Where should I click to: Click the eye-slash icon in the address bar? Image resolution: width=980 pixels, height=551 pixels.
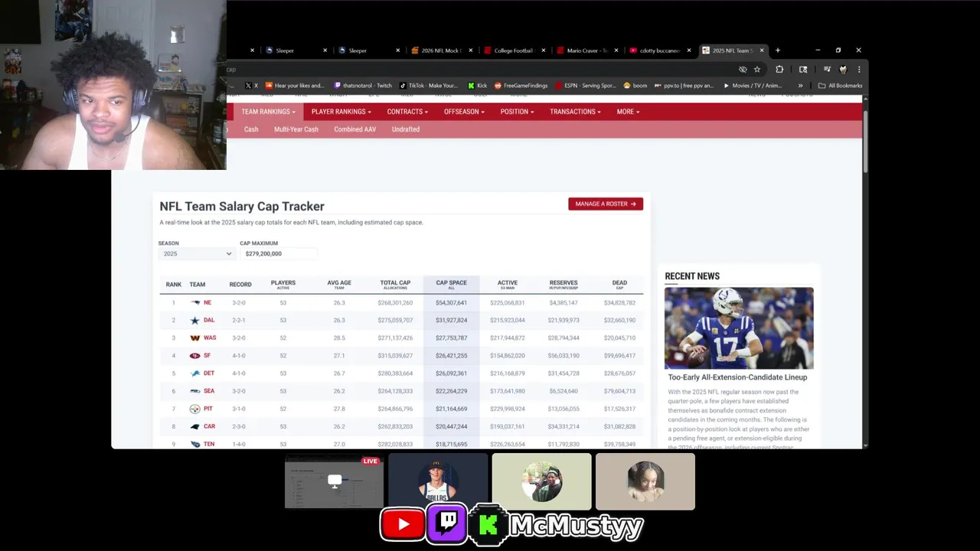coord(743,69)
